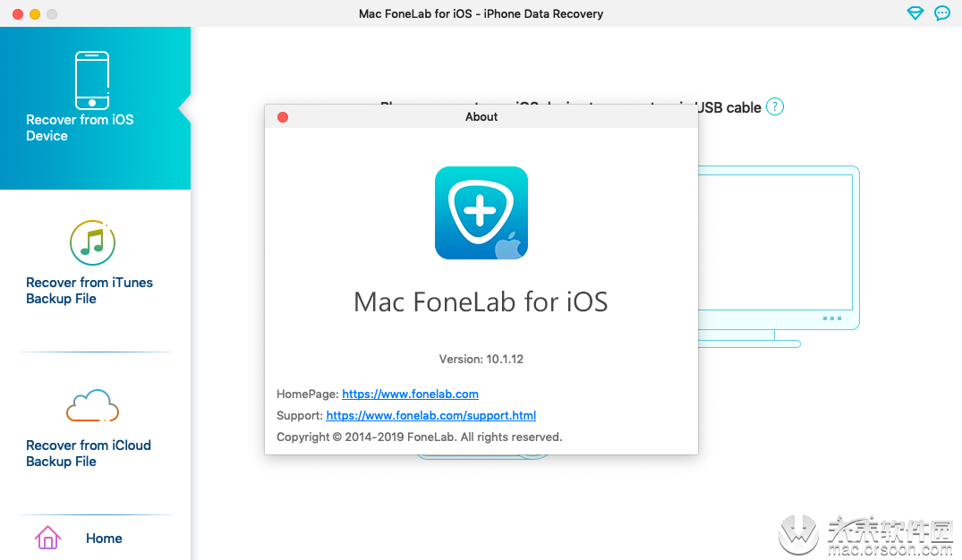
Task: Select the iPhone device icon in sidebar
Action: [92, 80]
